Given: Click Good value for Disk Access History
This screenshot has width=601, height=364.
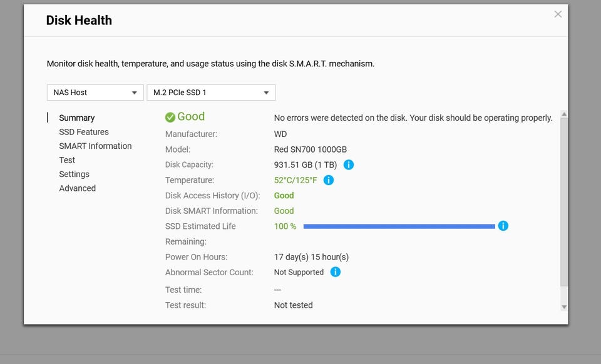Looking at the screenshot, I should click(x=284, y=196).
